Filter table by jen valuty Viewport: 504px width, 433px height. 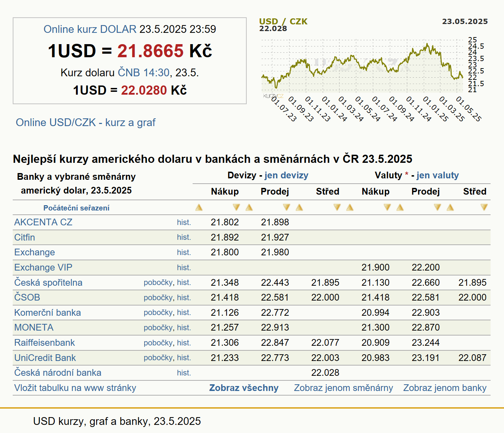pyautogui.click(x=438, y=176)
